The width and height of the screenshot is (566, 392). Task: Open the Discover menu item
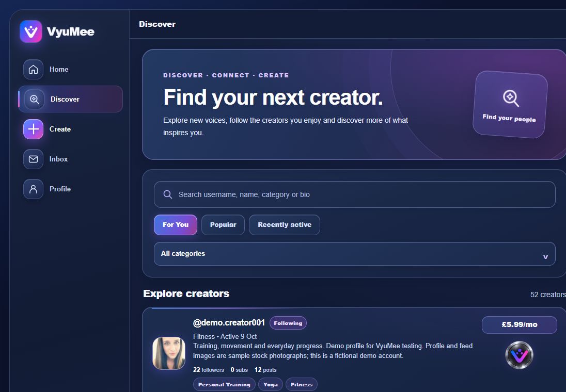click(x=70, y=99)
